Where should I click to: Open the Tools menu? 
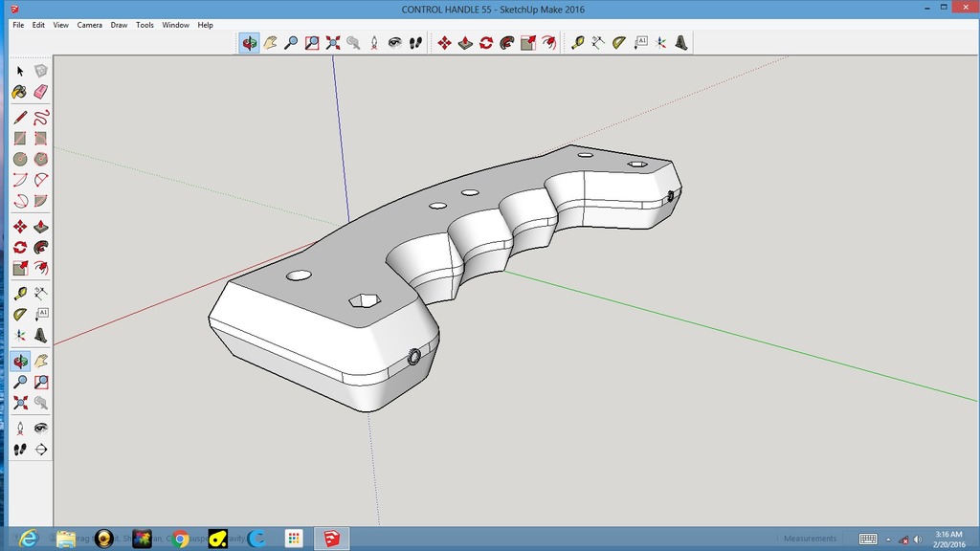point(145,25)
